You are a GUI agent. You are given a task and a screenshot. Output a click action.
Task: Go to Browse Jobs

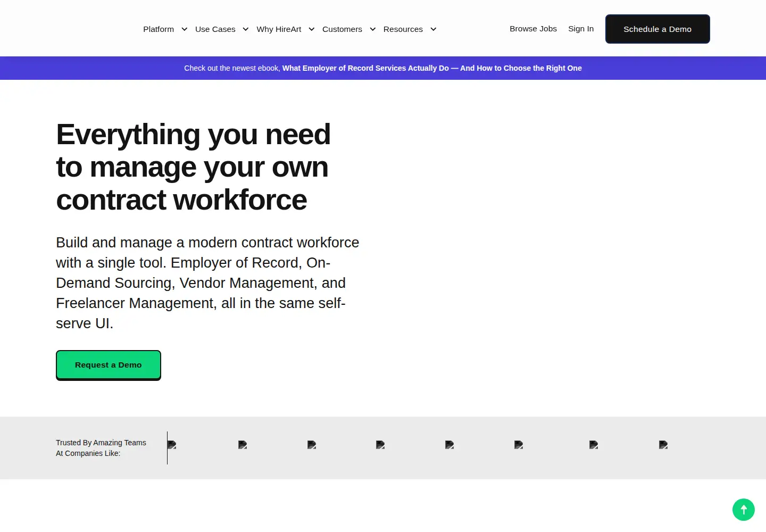[x=533, y=29]
